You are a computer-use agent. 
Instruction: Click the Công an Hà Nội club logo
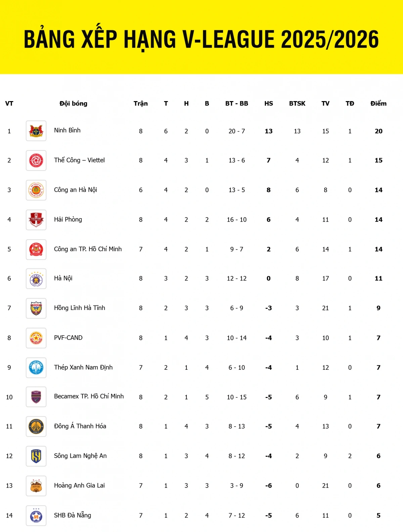pos(36,190)
